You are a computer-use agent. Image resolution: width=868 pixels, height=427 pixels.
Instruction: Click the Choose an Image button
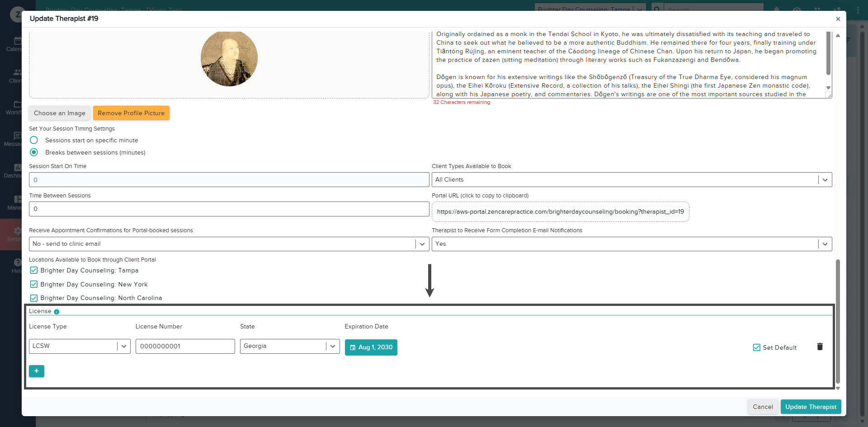pyautogui.click(x=60, y=113)
